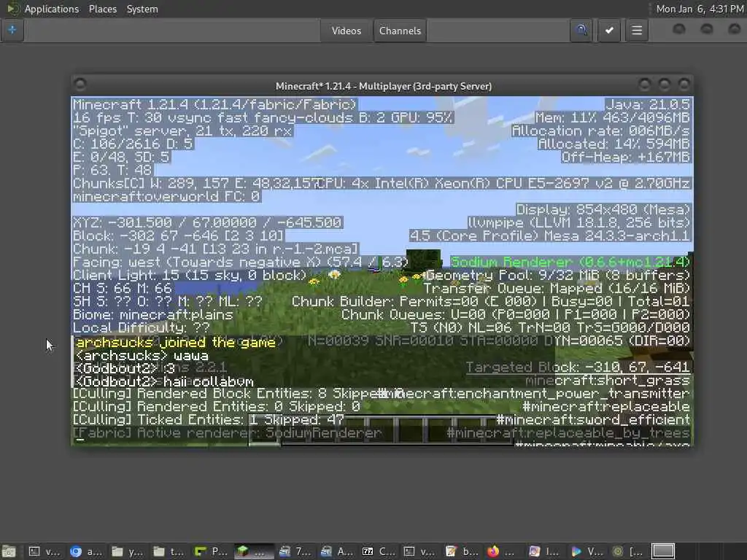The height and width of the screenshot is (560, 747).
Task: Select the first terminal entry 'v...' in taskbar
Action: pyautogui.click(x=44, y=551)
